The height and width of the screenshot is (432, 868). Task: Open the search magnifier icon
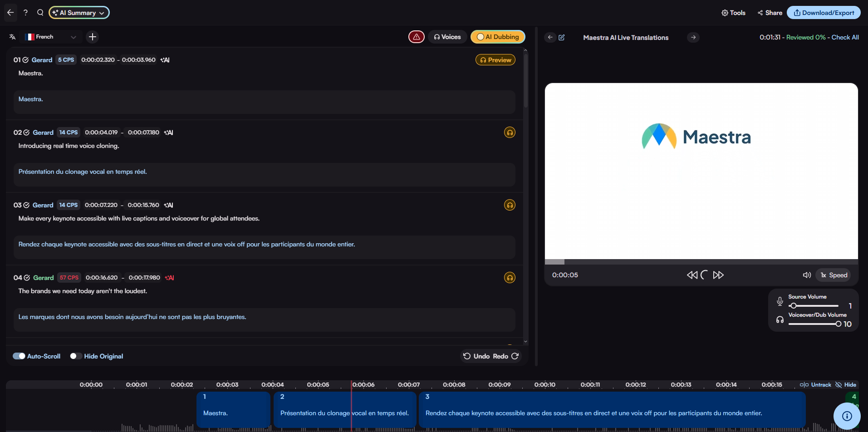(40, 13)
